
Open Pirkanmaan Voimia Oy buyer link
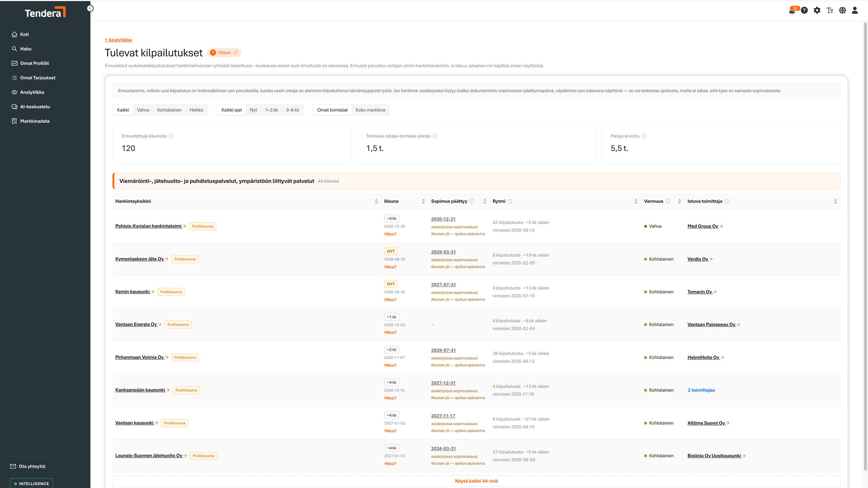(x=142, y=358)
